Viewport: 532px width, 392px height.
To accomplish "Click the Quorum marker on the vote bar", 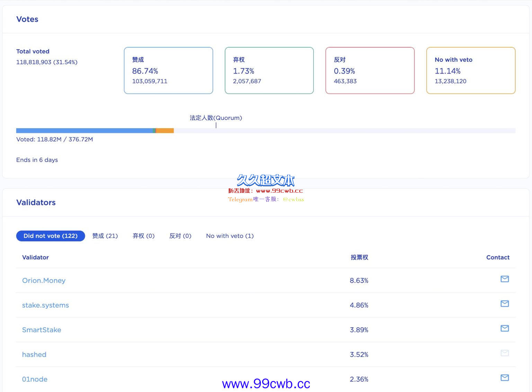I will click(x=216, y=125).
